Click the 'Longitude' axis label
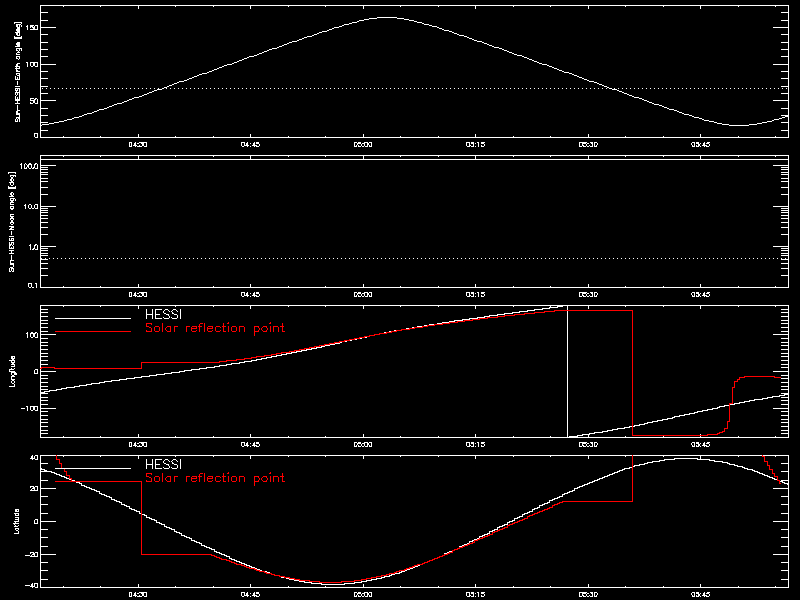 pyautogui.click(x=12, y=371)
